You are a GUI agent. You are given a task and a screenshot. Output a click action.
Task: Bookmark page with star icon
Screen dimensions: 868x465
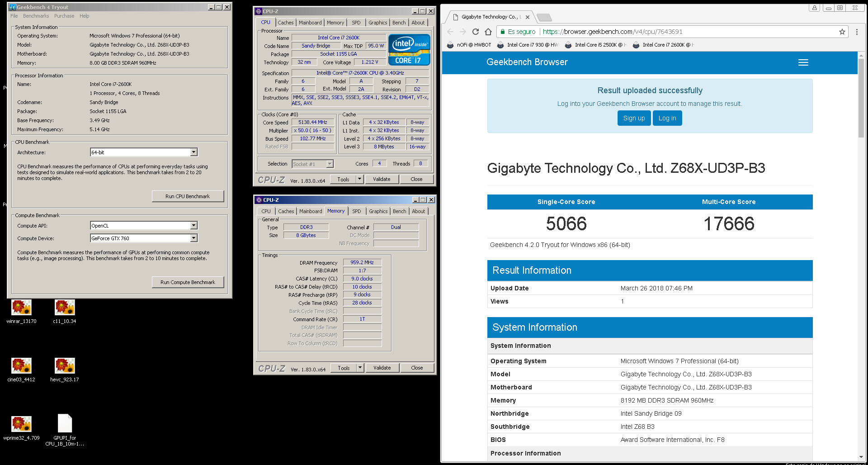coord(842,32)
